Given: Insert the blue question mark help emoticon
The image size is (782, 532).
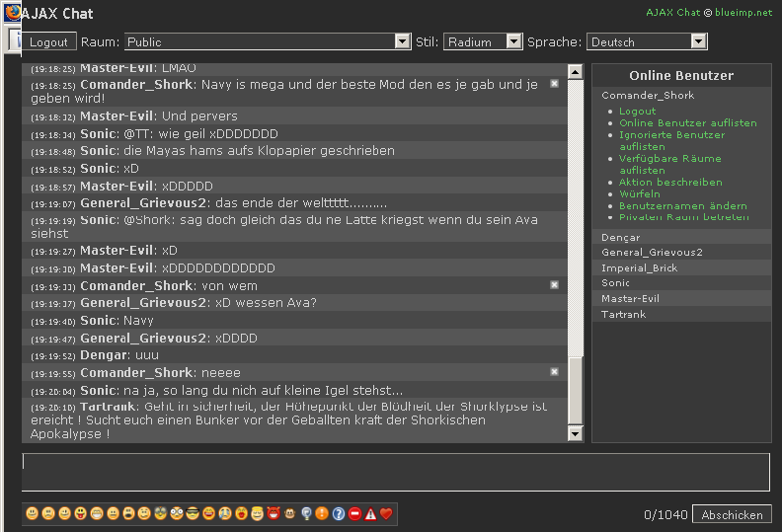Looking at the screenshot, I should (338, 513).
